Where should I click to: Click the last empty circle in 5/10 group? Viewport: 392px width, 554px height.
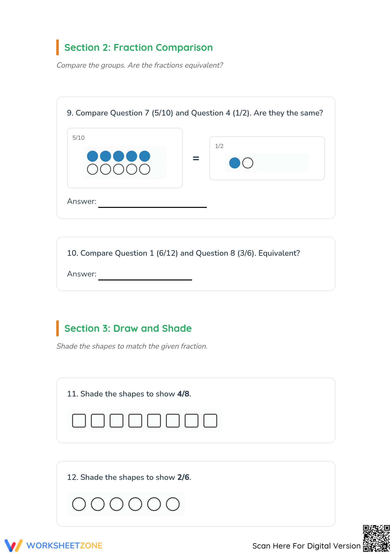pyautogui.click(x=145, y=169)
